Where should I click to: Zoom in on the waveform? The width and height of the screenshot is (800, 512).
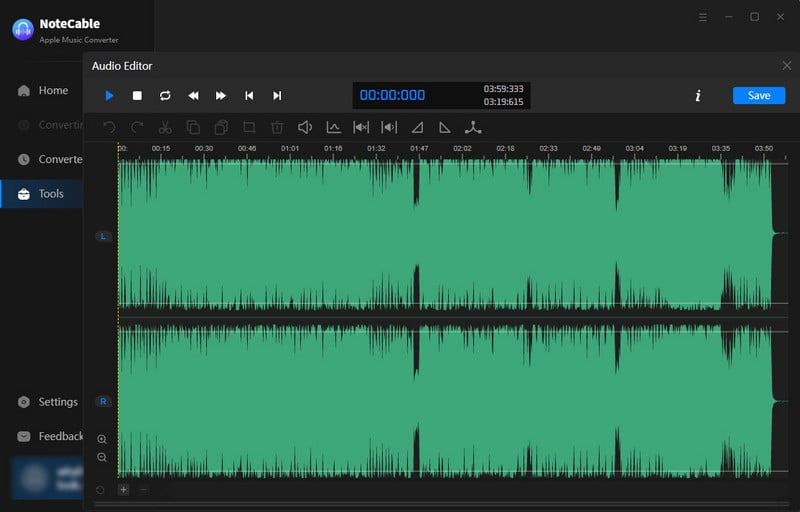click(x=102, y=439)
